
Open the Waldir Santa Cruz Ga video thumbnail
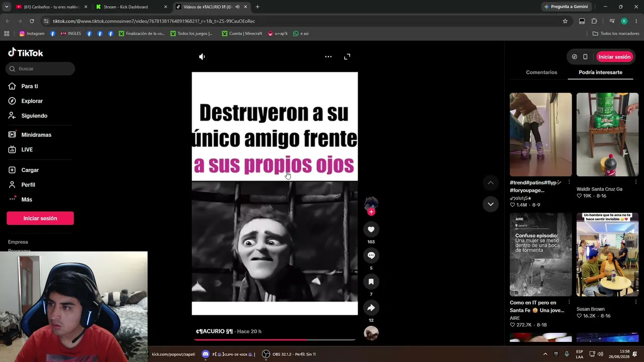(607, 134)
